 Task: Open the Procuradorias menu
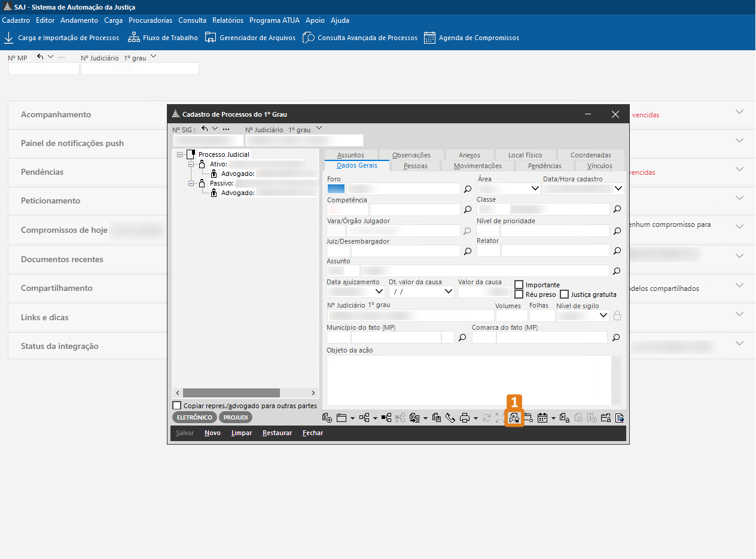pos(150,20)
